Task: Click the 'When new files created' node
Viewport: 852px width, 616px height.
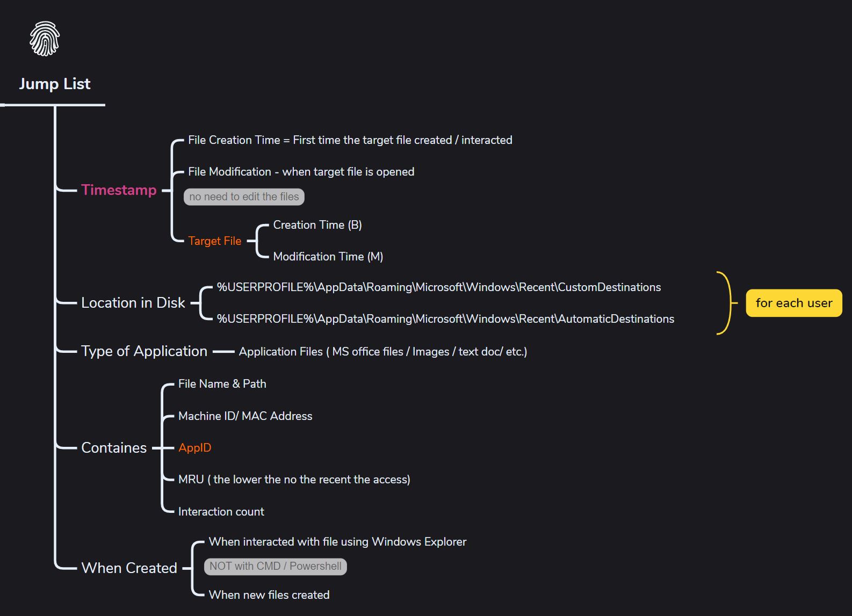Action: click(269, 595)
